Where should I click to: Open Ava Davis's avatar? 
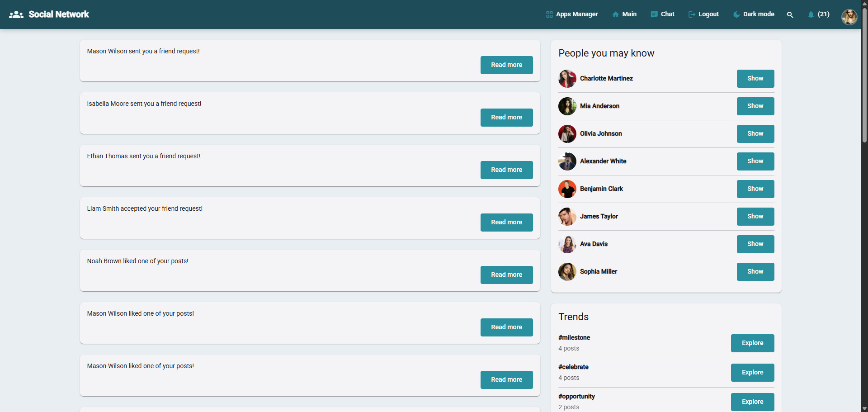click(567, 244)
